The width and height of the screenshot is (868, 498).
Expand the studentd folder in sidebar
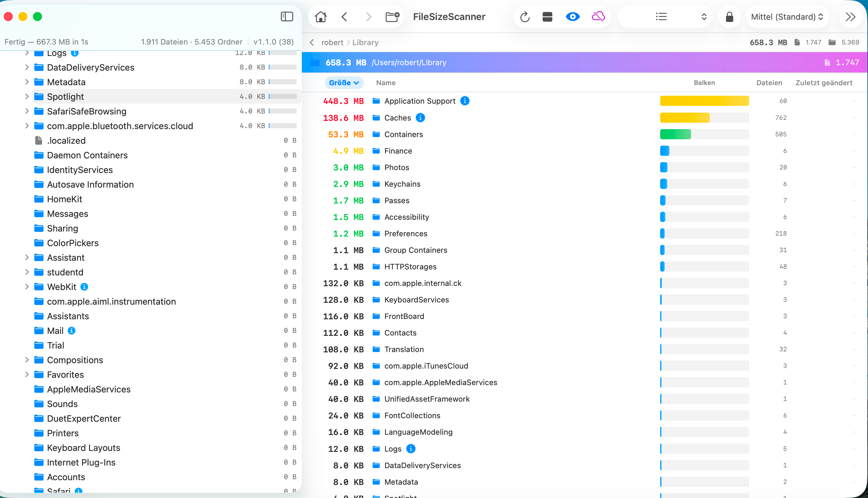click(x=27, y=272)
